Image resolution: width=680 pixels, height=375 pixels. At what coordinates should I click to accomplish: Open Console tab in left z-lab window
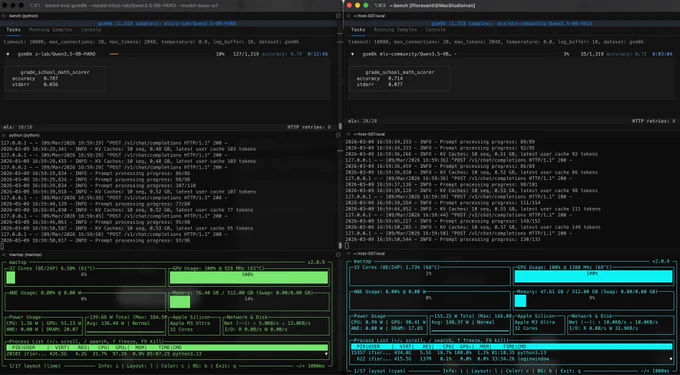pos(91,30)
